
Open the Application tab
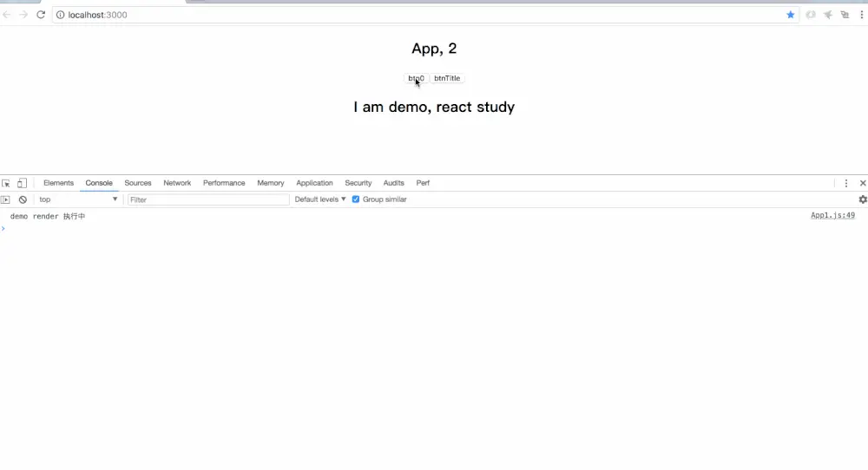[314, 183]
